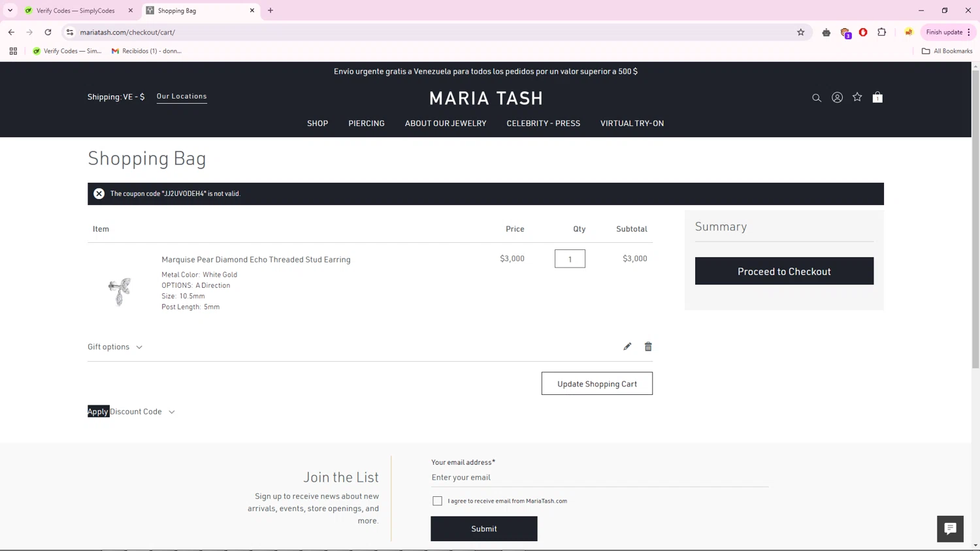Image resolution: width=980 pixels, height=551 pixels.
Task: Open VIRTUAL TRY-ON menu
Action: (x=632, y=123)
